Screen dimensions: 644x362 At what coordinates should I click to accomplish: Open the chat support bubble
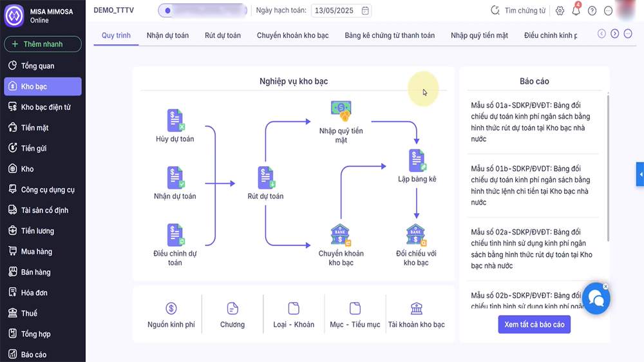point(596,298)
